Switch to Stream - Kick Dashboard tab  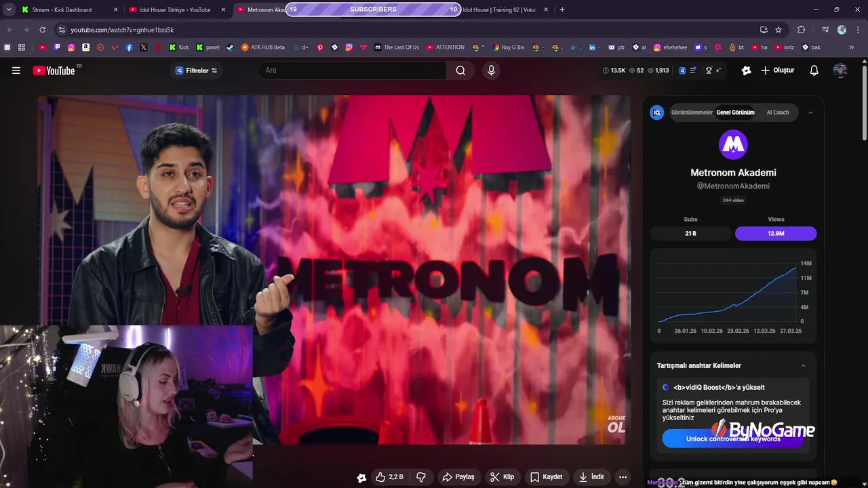click(69, 9)
